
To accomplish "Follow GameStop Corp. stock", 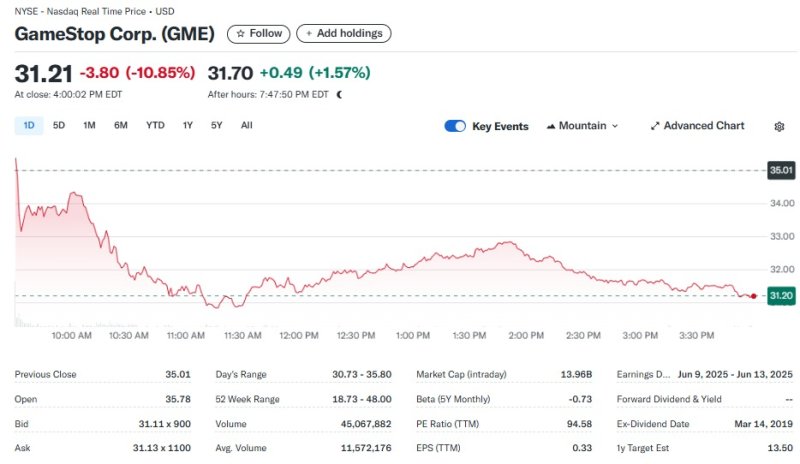I will coord(259,34).
